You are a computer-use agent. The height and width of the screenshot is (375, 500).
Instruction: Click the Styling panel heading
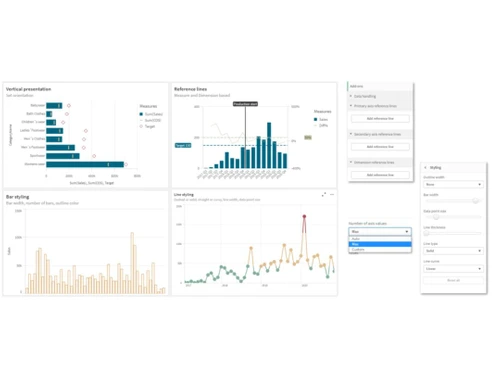coord(435,167)
